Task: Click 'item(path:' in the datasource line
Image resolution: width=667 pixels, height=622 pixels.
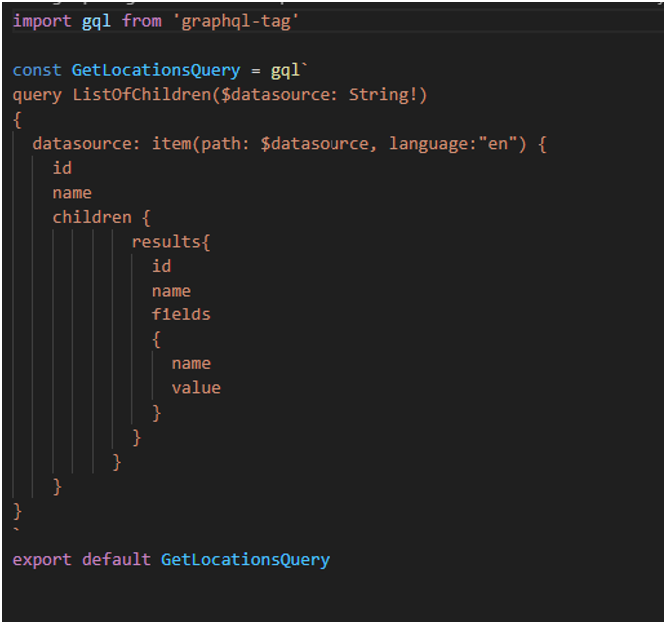Action: [200, 144]
